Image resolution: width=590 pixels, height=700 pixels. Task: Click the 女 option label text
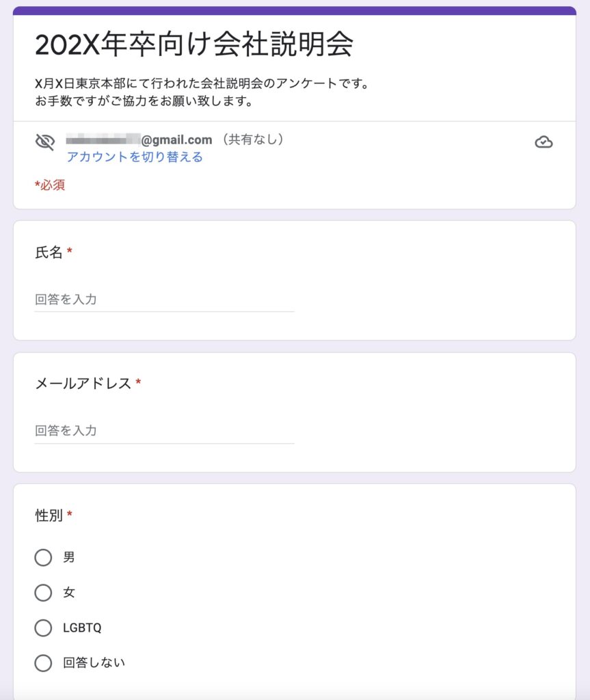[69, 593]
